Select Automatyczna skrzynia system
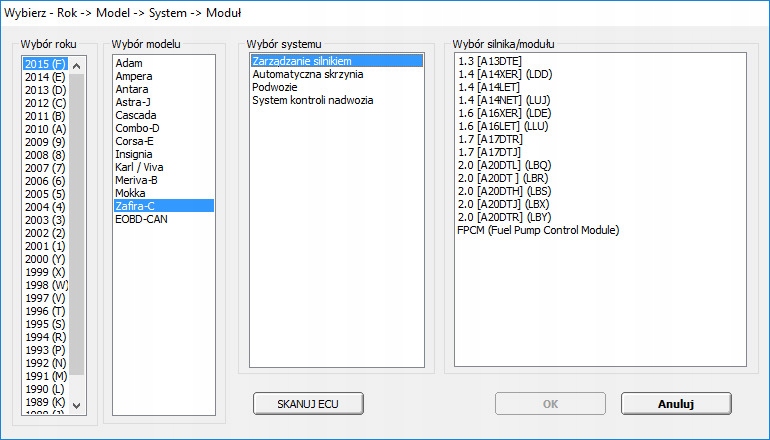 click(x=308, y=75)
